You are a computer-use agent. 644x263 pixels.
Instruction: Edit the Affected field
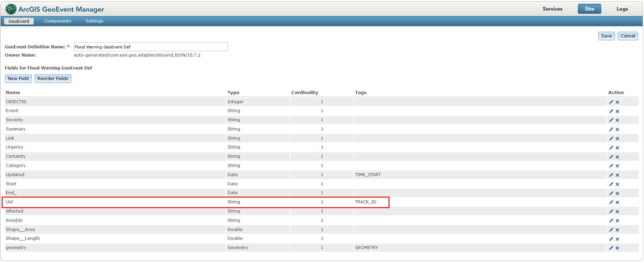click(611, 212)
